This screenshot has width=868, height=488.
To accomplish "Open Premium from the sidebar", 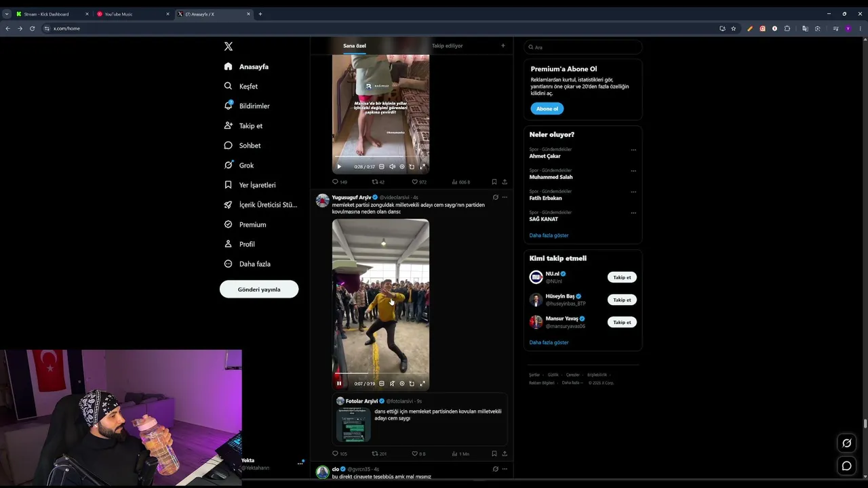I will [245, 224].
